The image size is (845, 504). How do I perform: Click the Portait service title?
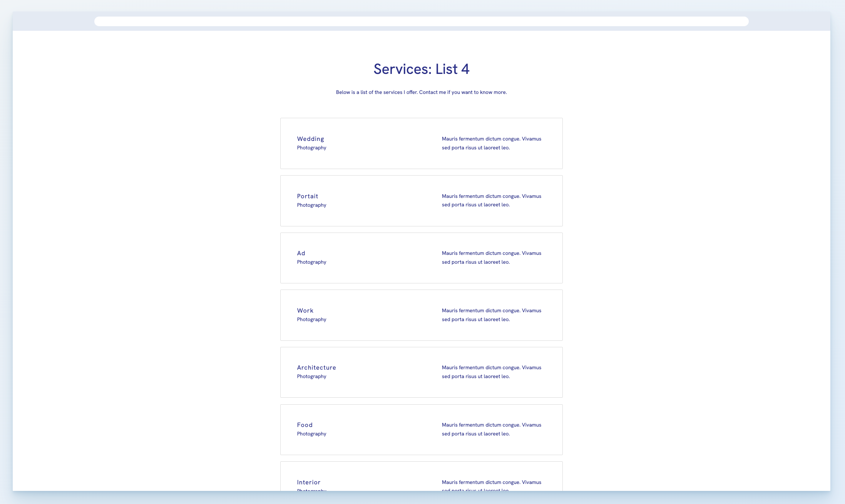307,196
